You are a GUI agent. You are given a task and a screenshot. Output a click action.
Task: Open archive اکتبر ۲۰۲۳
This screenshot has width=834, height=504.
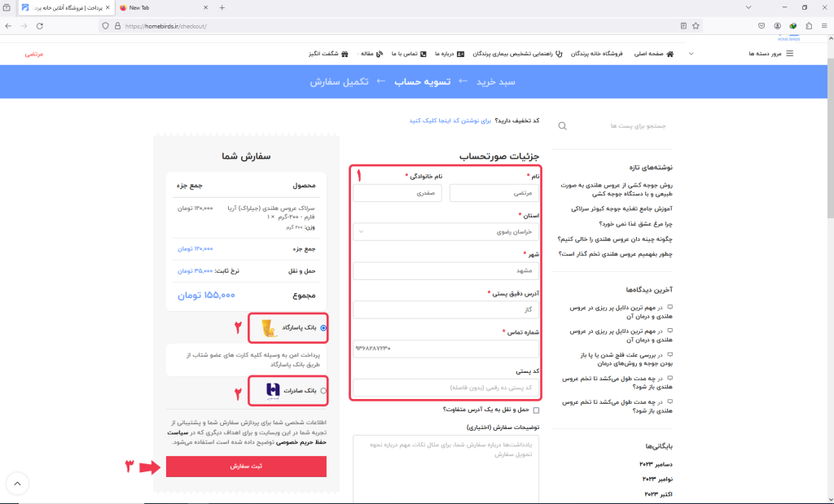658,494
